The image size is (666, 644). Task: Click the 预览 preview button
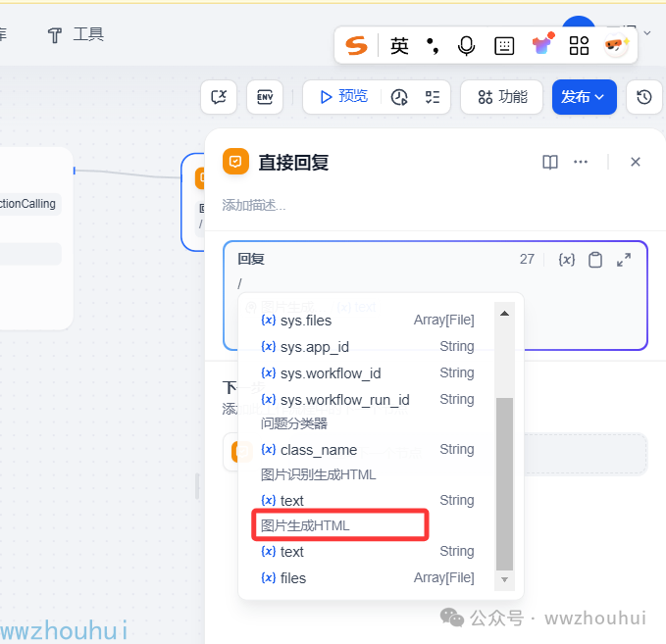point(343,97)
